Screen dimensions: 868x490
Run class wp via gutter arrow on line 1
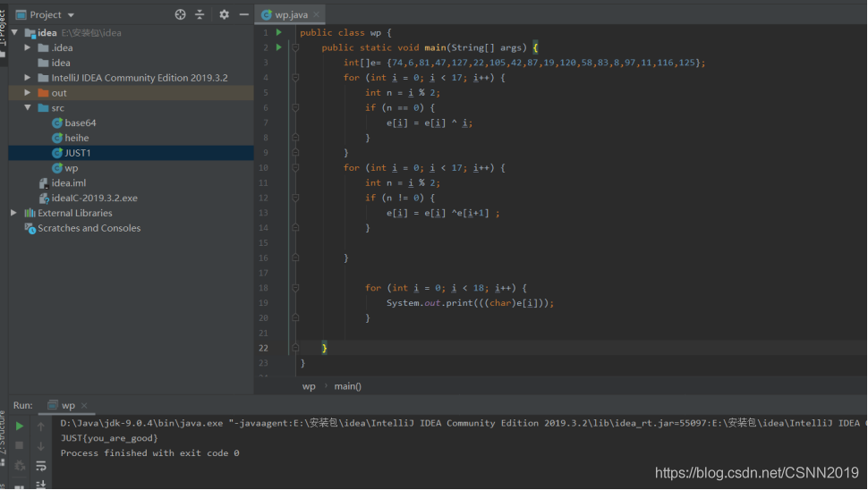tap(279, 32)
